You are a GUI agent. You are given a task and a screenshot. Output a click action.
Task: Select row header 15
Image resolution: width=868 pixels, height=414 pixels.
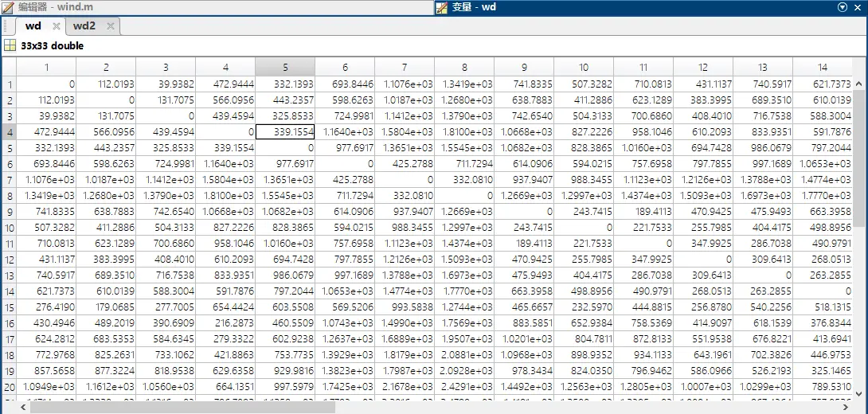pos(9,307)
